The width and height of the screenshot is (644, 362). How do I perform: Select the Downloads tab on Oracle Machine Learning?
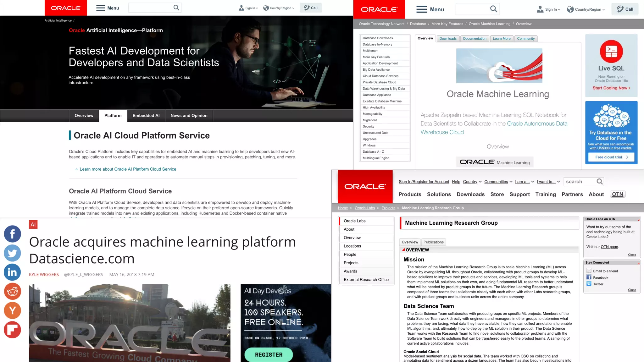tap(448, 39)
